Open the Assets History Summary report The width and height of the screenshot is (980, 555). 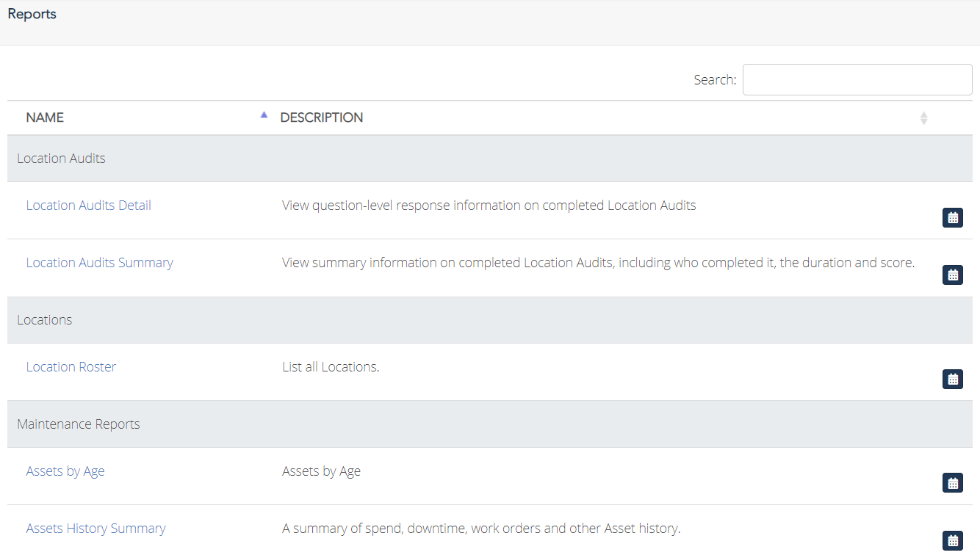[96, 529]
